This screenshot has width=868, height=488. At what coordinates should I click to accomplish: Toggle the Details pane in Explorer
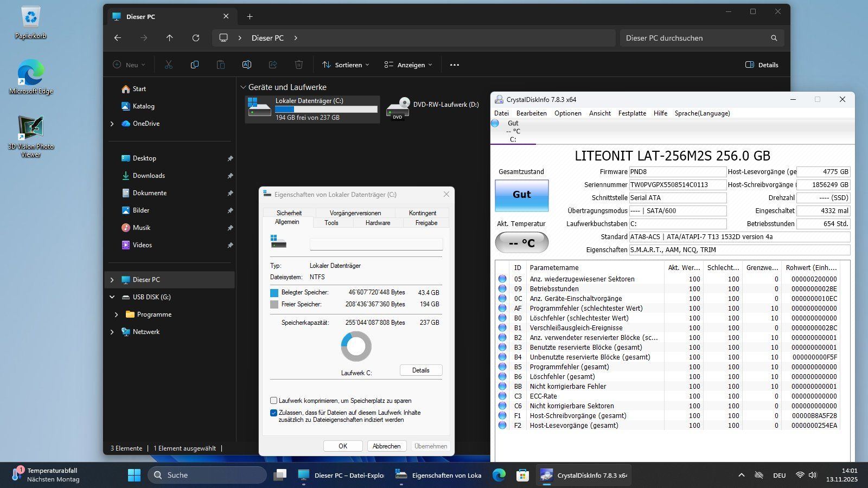[x=762, y=65]
